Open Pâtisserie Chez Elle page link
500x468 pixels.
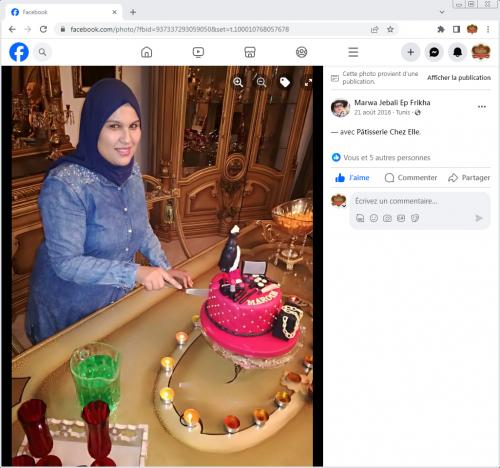pyautogui.click(x=388, y=132)
